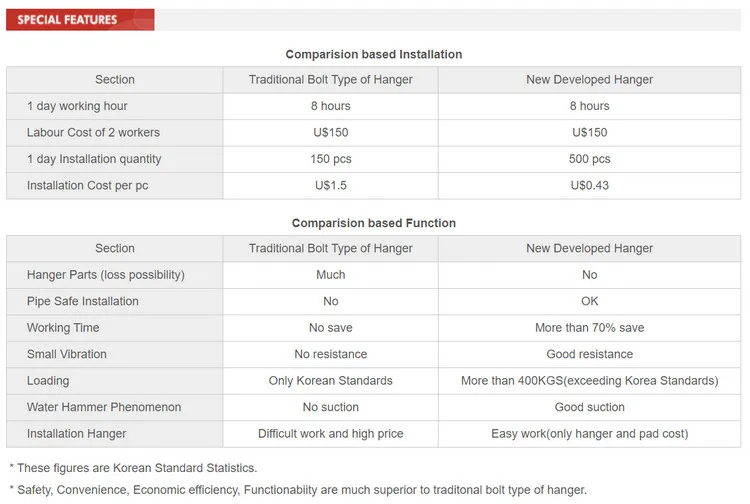Click the Water Hammer Phenomenon row label

104,407
